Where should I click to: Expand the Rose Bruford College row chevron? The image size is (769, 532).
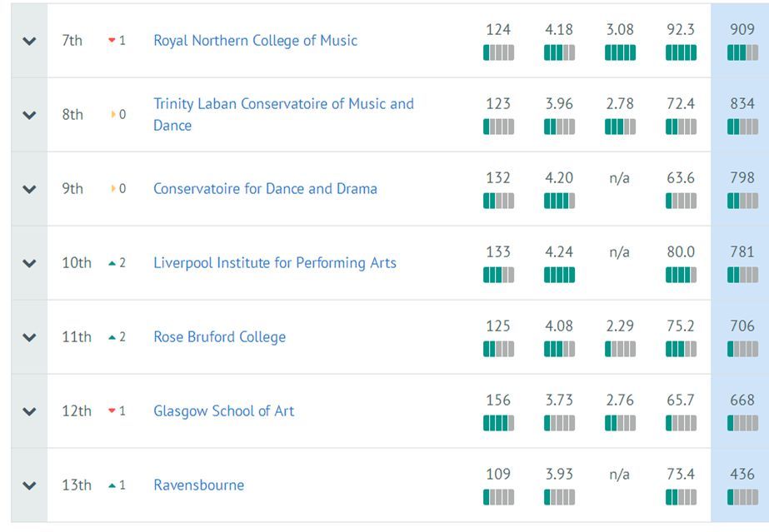coord(29,337)
